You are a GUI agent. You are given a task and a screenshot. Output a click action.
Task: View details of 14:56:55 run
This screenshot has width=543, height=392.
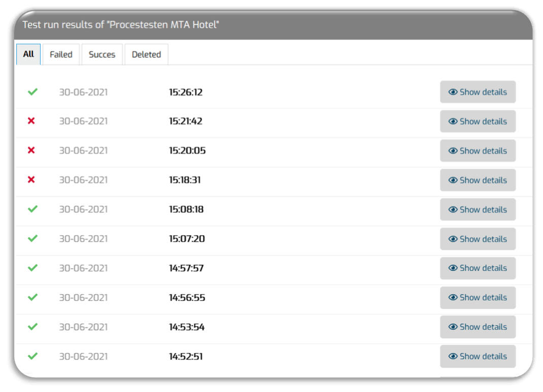point(478,298)
